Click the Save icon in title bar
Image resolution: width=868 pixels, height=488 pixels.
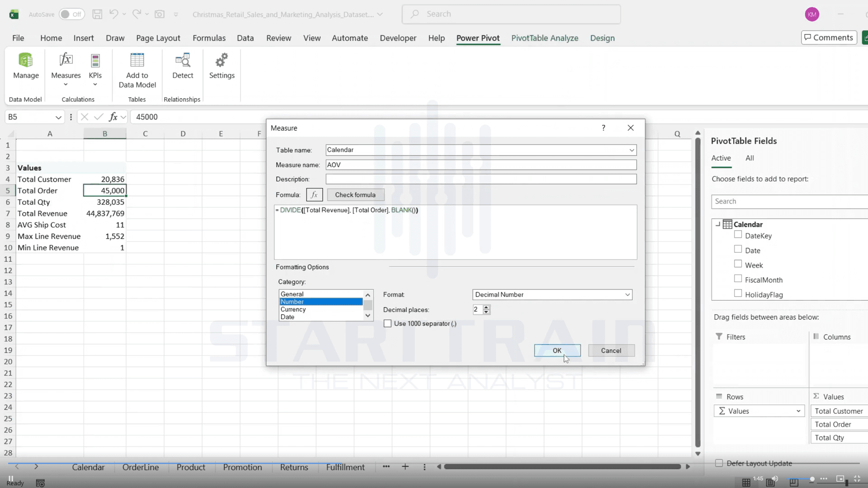97,14
